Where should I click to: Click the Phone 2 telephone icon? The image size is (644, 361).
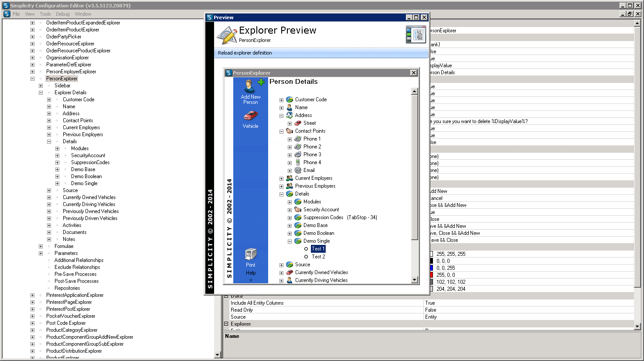click(x=298, y=147)
